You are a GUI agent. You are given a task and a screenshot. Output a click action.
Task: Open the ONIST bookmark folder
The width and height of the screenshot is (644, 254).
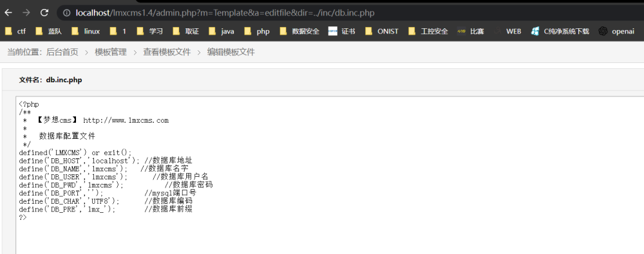click(381, 31)
